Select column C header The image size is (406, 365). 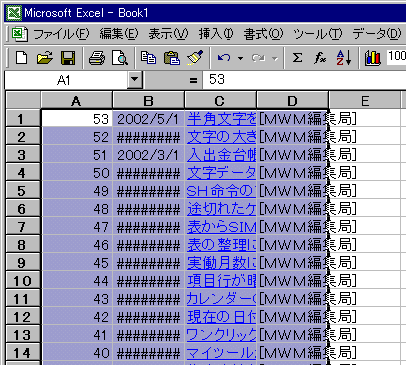tap(220, 100)
